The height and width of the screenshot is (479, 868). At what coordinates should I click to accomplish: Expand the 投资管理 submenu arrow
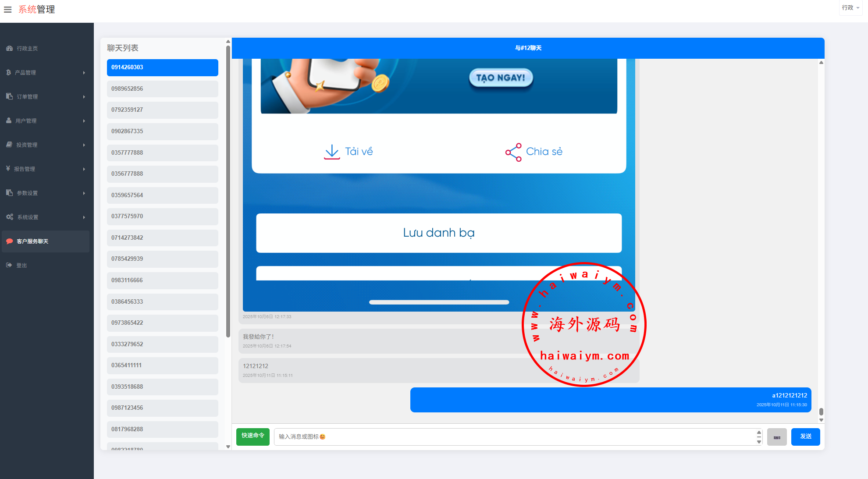coord(84,145)
